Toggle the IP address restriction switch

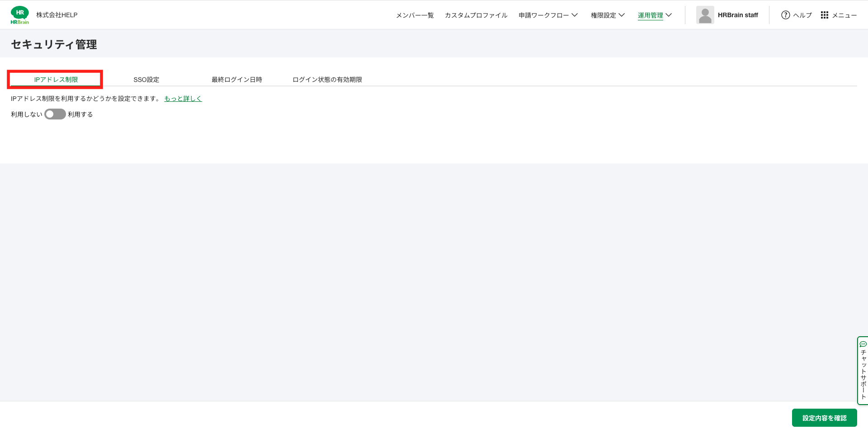[x=55, y=114]
